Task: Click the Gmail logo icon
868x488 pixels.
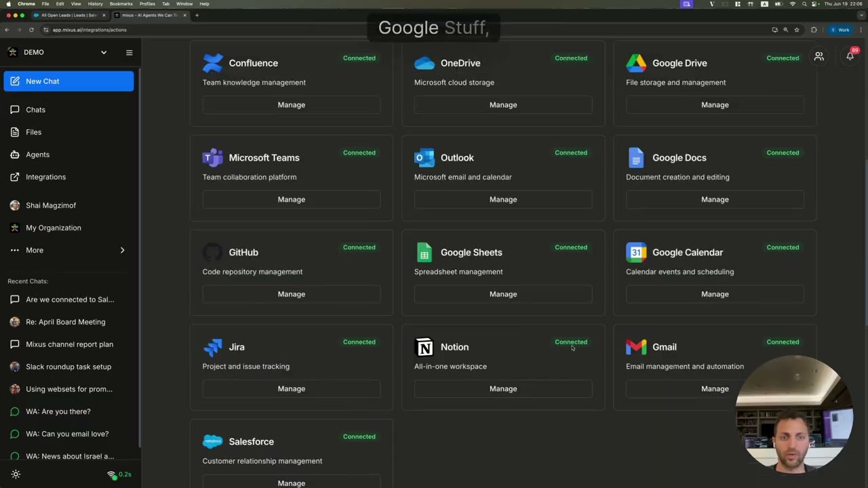Action: (636, 347)
